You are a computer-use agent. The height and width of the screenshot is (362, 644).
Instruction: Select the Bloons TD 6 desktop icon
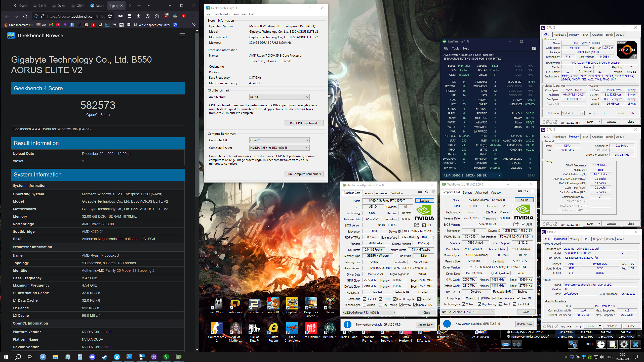click(x=273, y=306)
